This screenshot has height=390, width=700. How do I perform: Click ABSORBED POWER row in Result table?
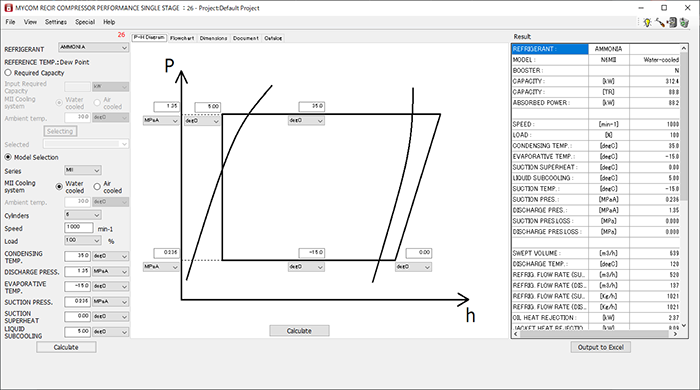coord(596,103)
